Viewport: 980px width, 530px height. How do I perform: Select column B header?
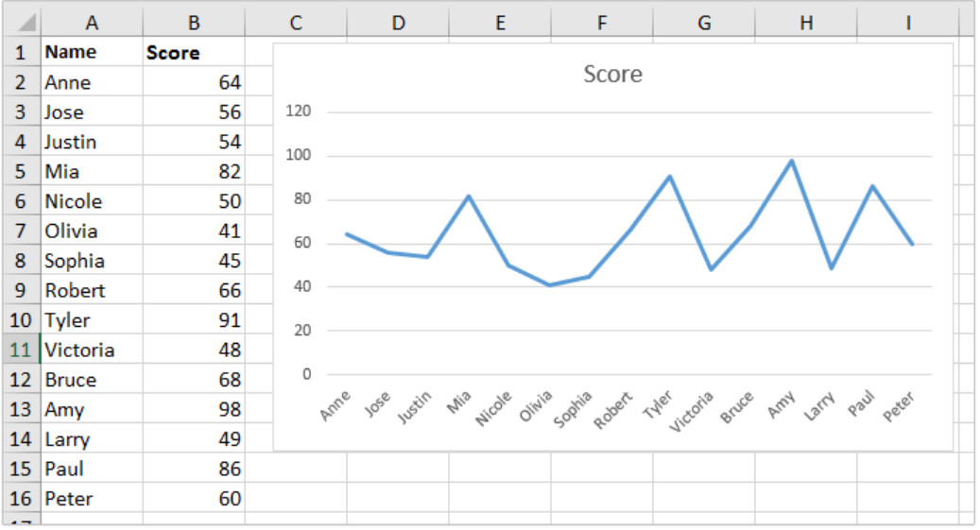click(x=194, y=23)
